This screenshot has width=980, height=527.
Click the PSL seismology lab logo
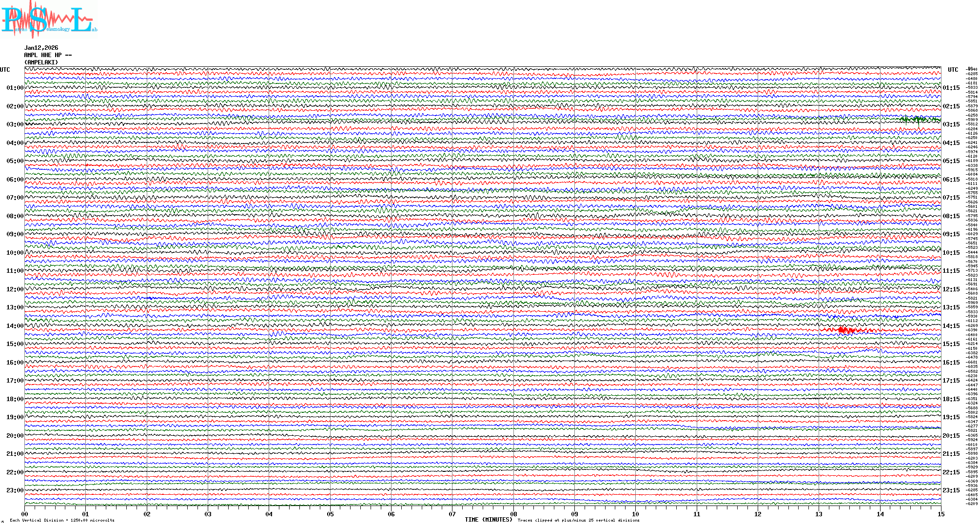49,20
